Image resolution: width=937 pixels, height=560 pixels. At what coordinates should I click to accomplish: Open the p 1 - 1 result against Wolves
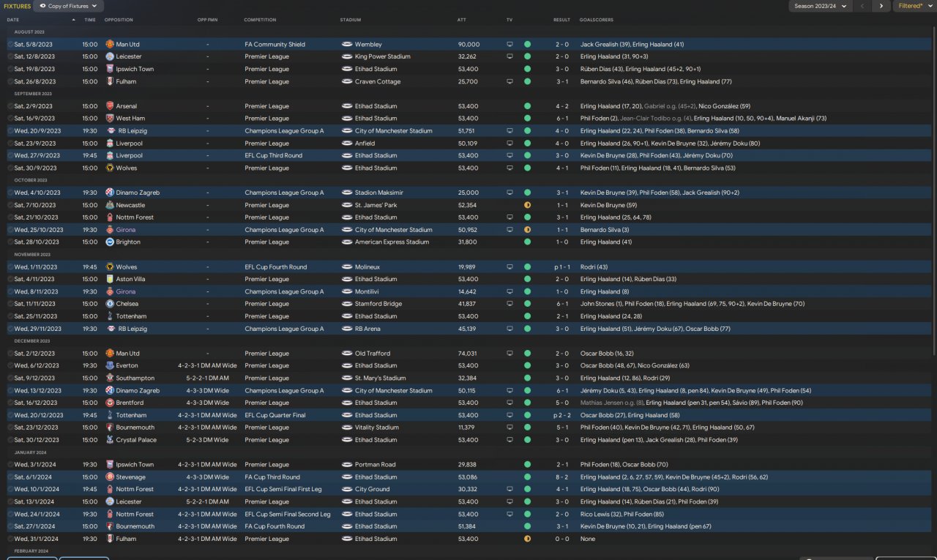click(561, 267)
